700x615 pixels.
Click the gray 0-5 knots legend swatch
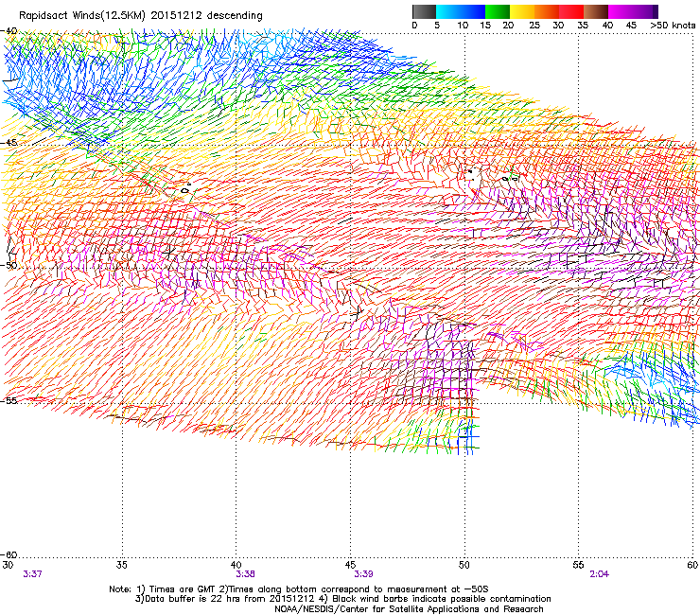click(x=424, y=11)
